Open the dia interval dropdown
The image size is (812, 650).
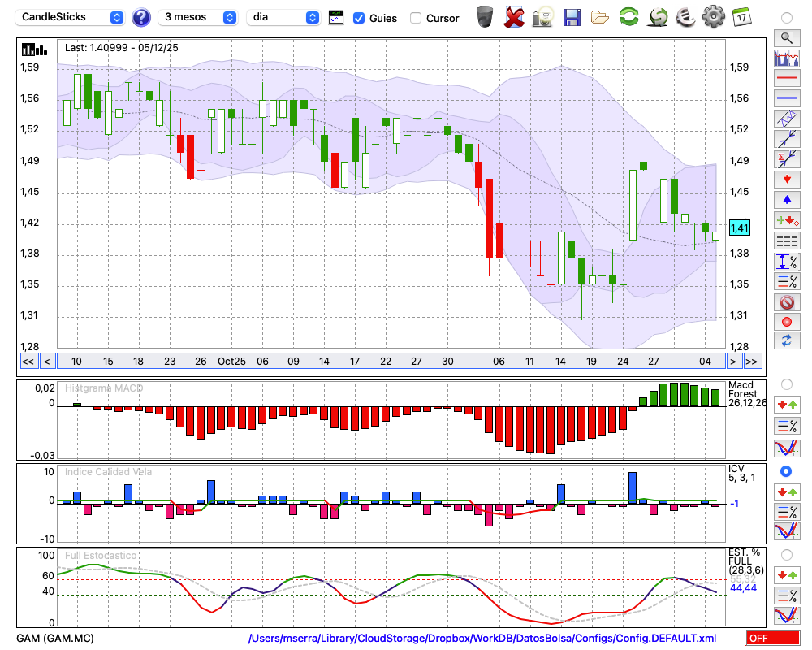pyautogui.click(x=283, y=17)
